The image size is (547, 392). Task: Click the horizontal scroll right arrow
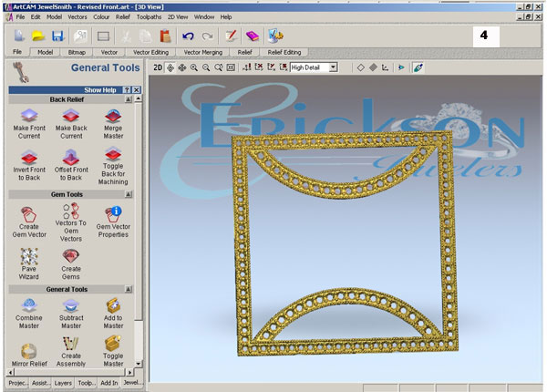point(129,372)
